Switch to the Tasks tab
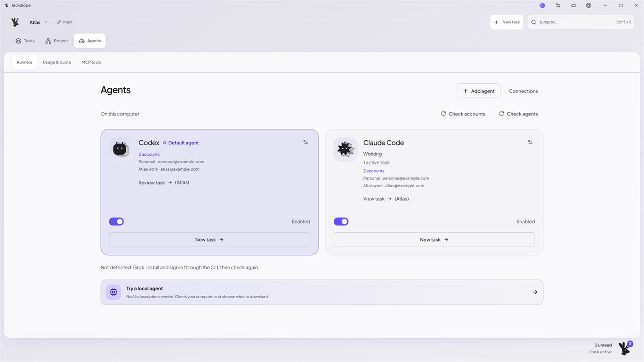This screenshot has width=644, height=362. click(25, 41)
